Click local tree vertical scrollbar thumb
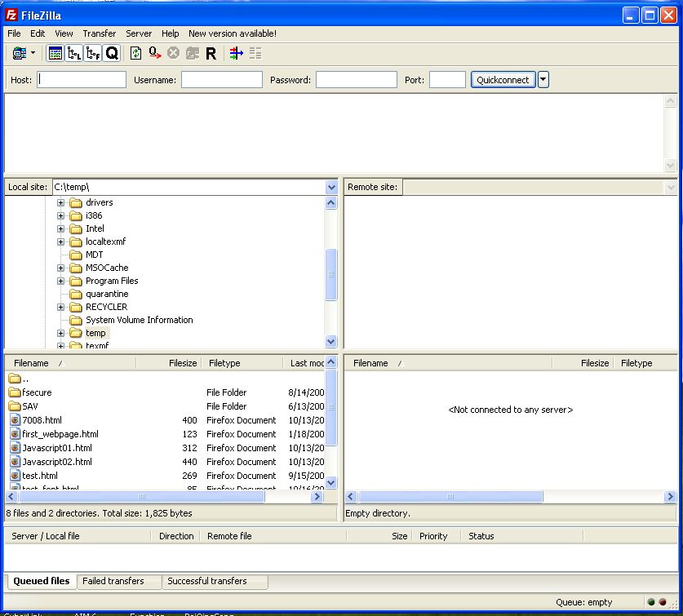The height and width of the screenshot is (616, 683). 331,274
